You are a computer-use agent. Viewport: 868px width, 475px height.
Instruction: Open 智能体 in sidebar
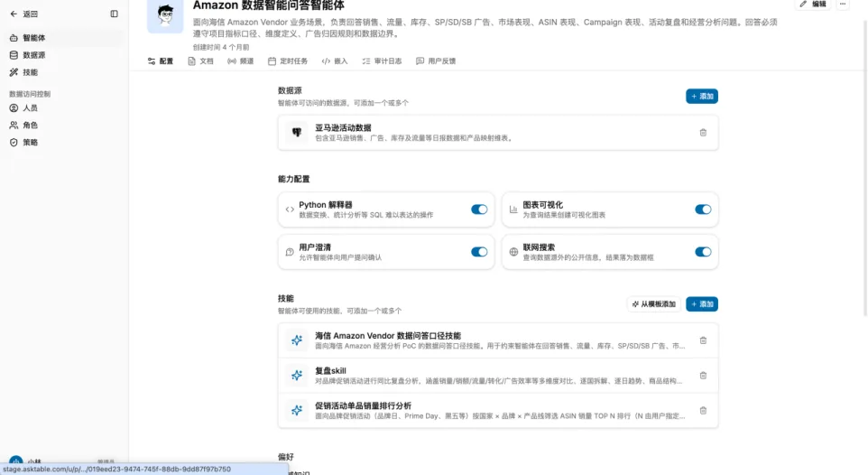click(x=64, y=38)
